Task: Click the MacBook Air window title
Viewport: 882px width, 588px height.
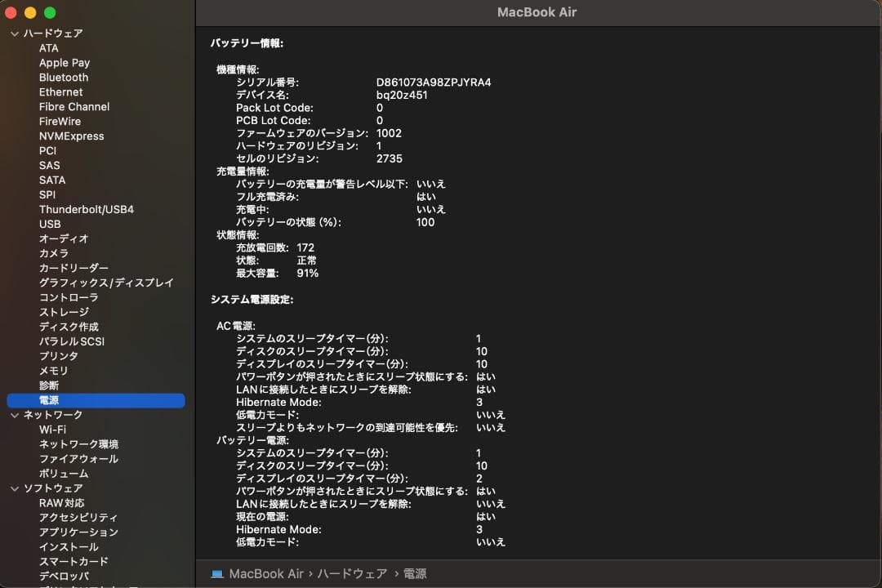Action: [x=537, y=12]
